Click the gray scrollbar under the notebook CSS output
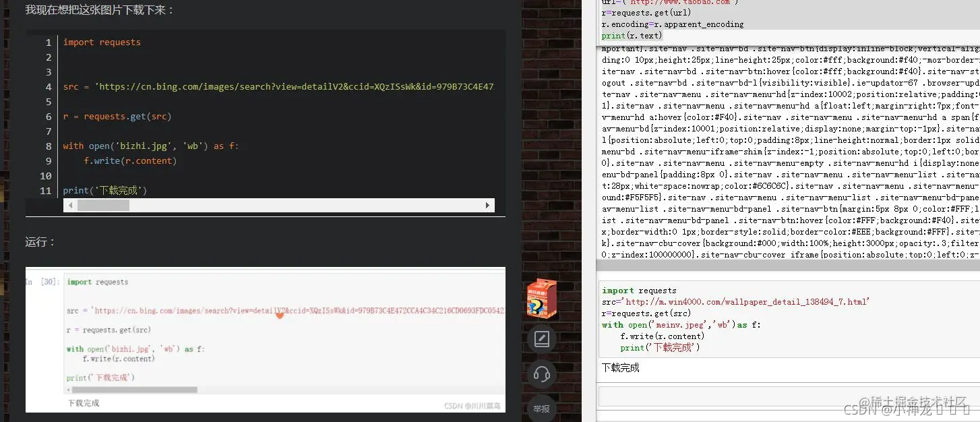The width and height of the screenshot is (980, 422). click(x=788, y=266)
